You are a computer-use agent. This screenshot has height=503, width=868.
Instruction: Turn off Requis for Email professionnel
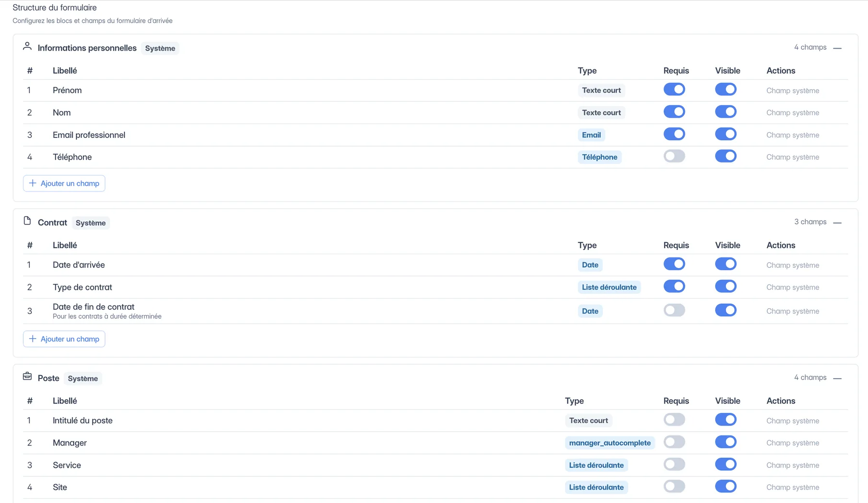(x=674, y=134)
